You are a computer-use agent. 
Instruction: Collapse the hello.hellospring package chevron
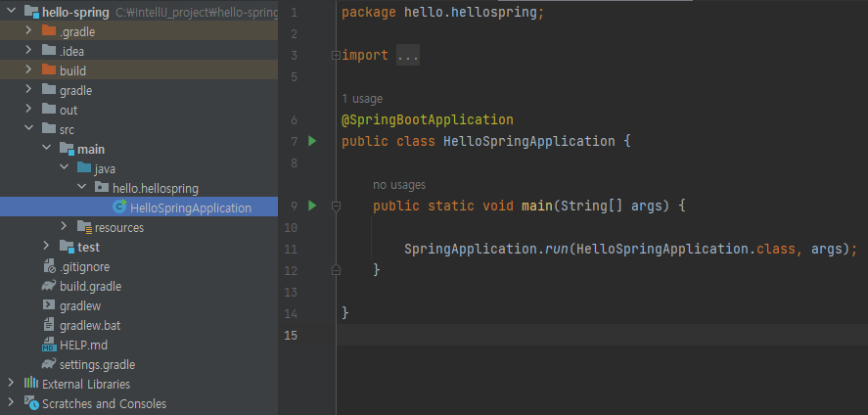pyautogui.click(x=82, y=188)
